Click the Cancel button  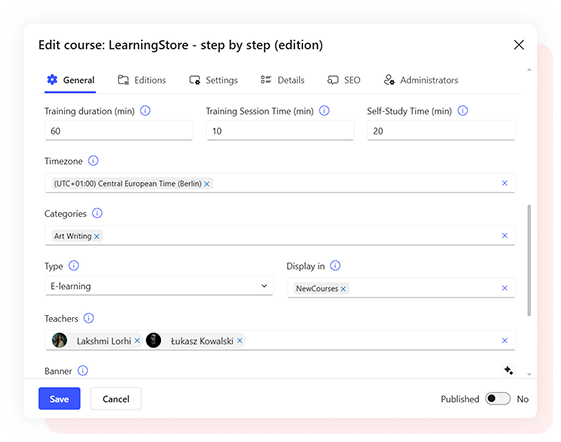pyautogui.click(x=116, y=399)
